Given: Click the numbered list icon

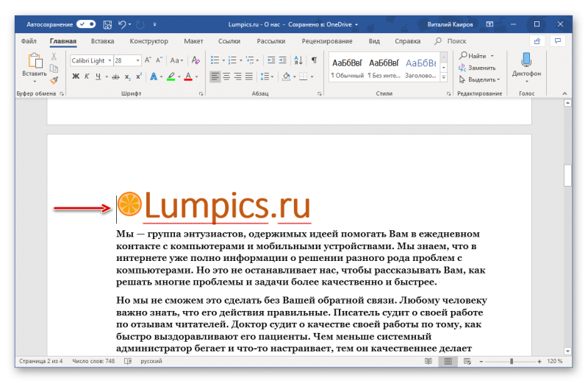Looking at the screenshot, I should [x=232, y=60].
